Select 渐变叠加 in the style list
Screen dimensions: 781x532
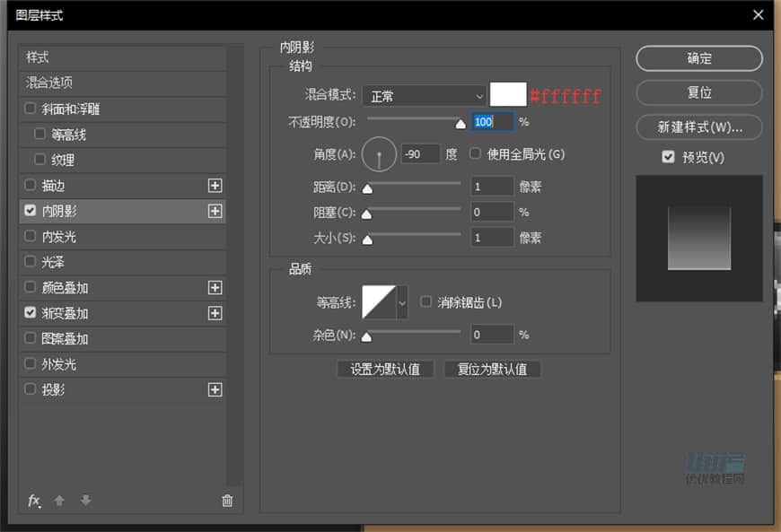coord(67,313)
